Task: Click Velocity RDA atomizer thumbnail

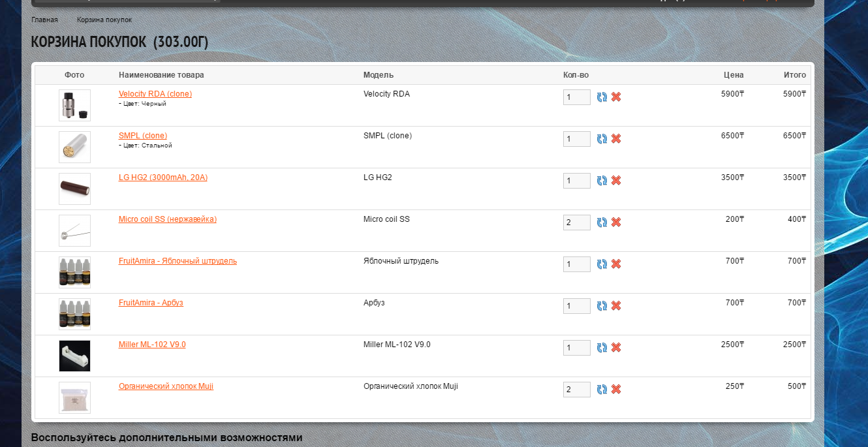Action: coord(74,105)
